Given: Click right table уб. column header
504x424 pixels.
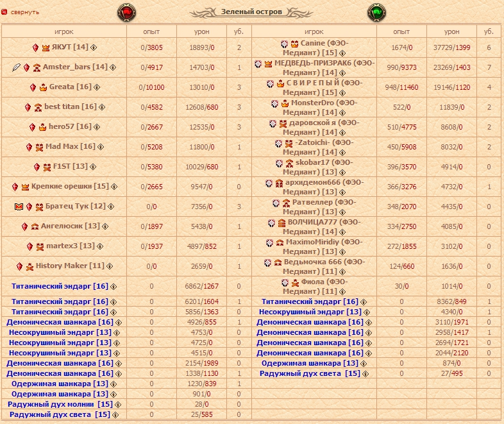Looking at the screenshot, I should 489,31.
